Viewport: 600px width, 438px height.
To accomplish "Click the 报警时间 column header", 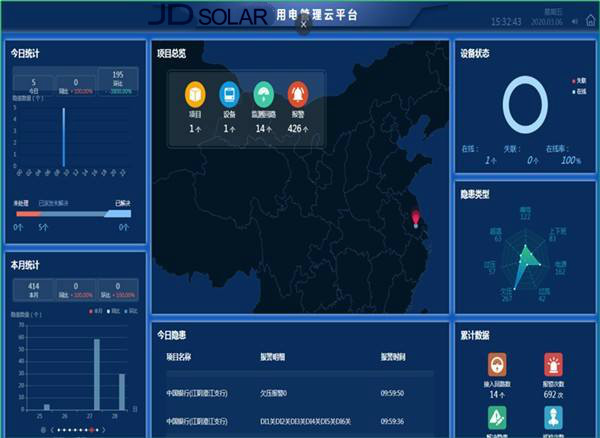I will (x=393, y=357).
